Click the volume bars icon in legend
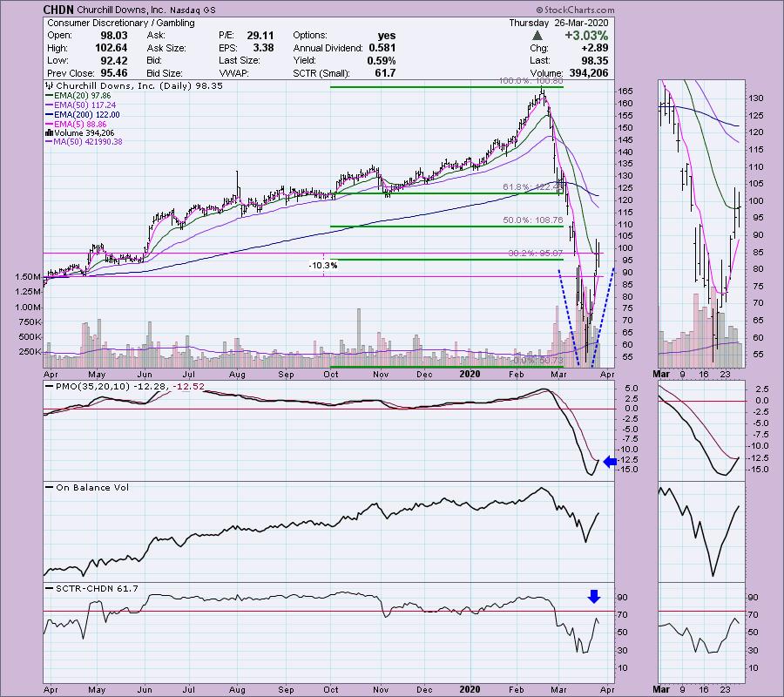Viewport: 784px width, 697px height. pos(49,133)
